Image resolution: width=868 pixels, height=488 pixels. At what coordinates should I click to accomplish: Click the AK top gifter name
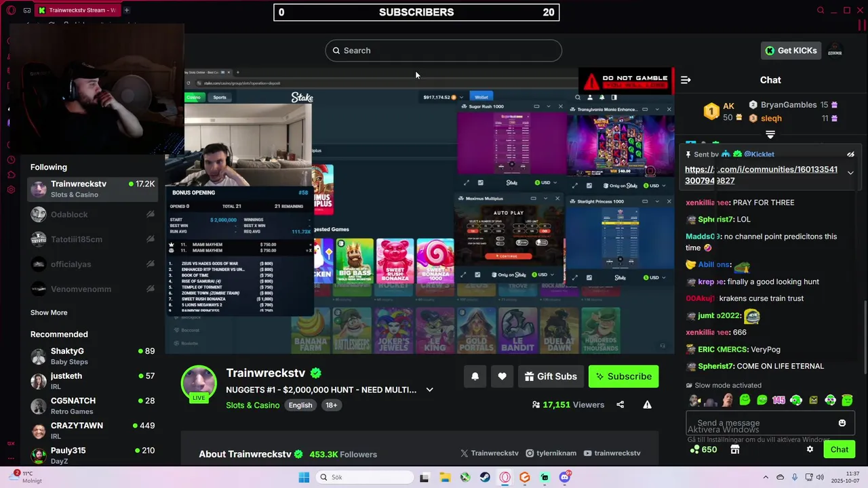[728, 106]
